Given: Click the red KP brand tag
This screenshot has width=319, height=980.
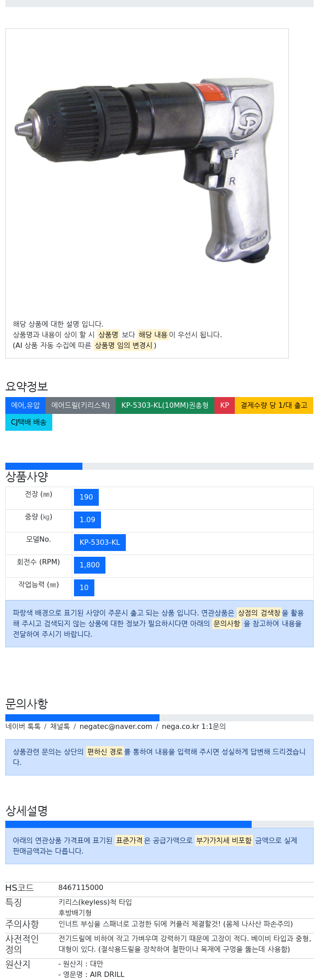Looking at the screenshot, I should click(x=225, y=405).
